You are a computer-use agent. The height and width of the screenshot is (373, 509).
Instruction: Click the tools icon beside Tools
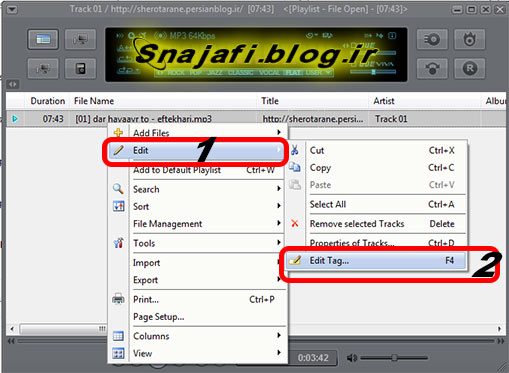click(118, 243)
